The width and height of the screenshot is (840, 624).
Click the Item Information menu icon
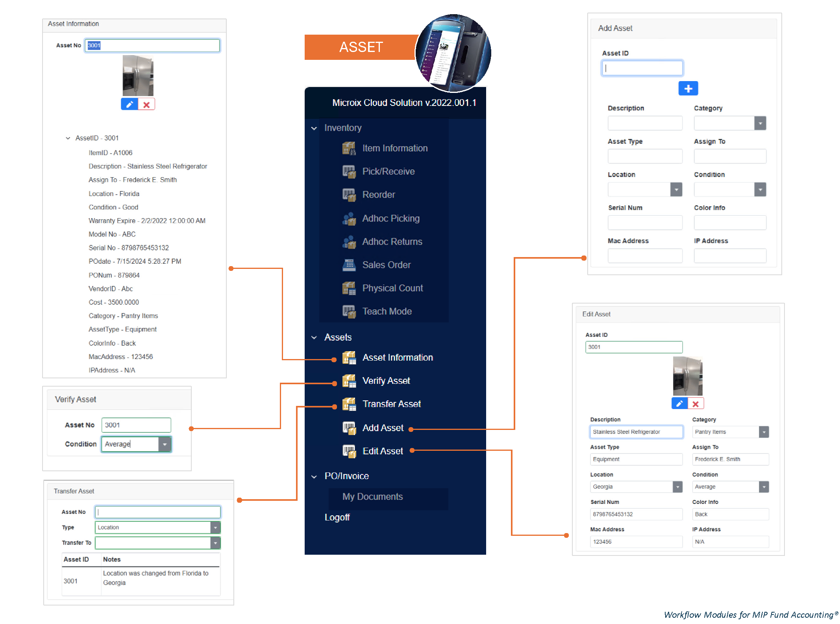pos(349,148)
